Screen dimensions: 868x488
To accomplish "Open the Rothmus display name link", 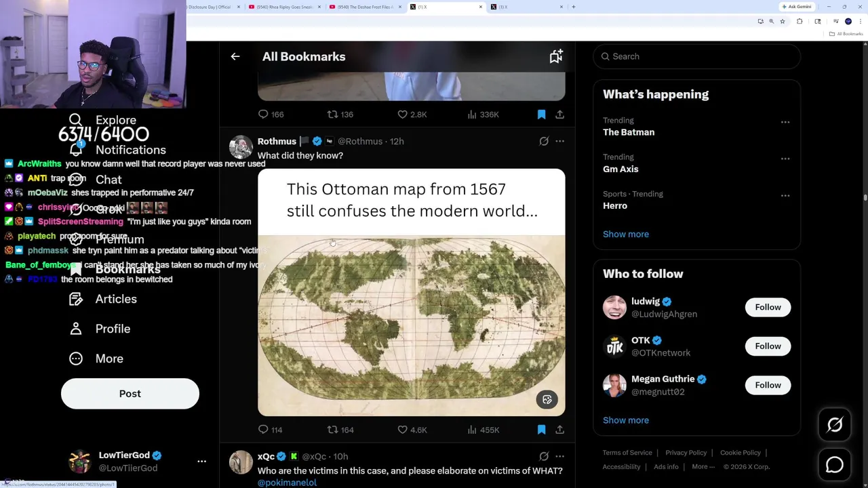I will tap(277, 141).
